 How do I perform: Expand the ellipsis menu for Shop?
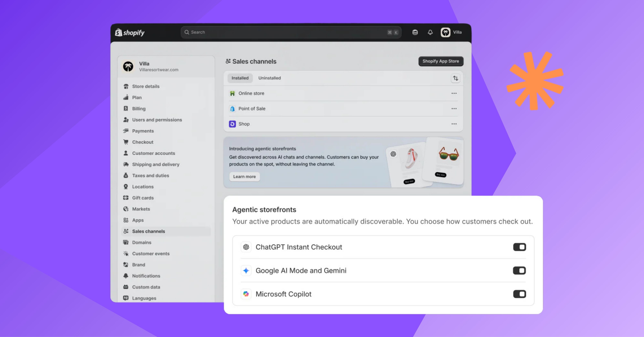[454, 124]
